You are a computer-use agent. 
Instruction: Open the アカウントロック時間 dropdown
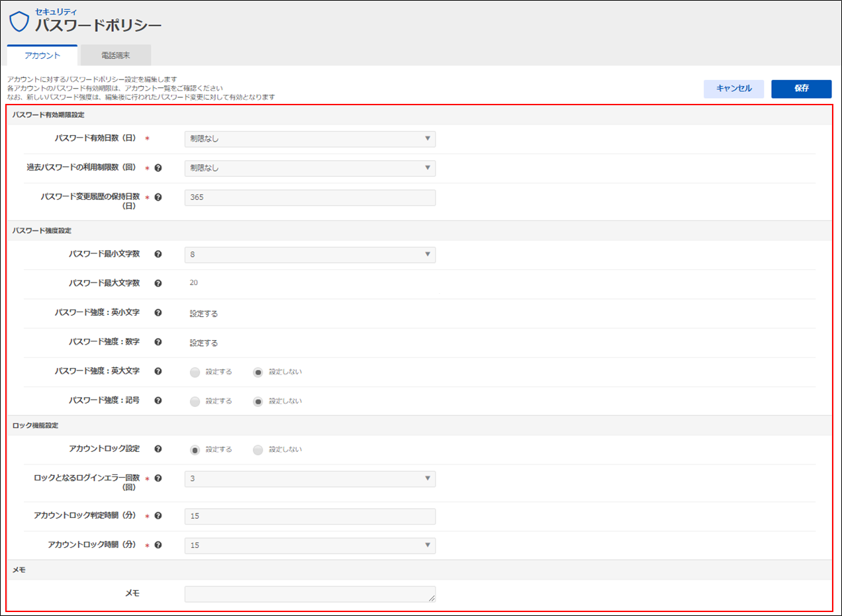point(310,545)
